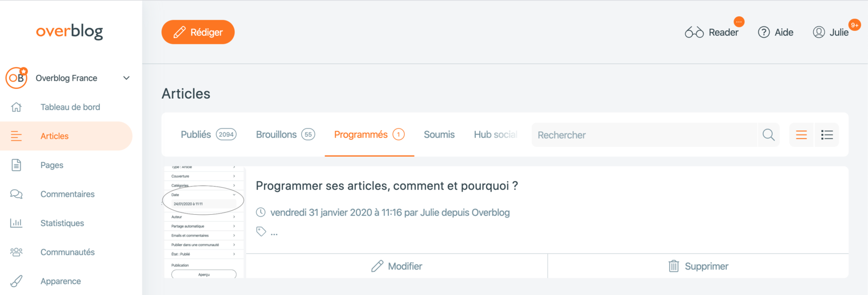Open the Reader glasses icon

pyautogui.click(x=694, y=32)
